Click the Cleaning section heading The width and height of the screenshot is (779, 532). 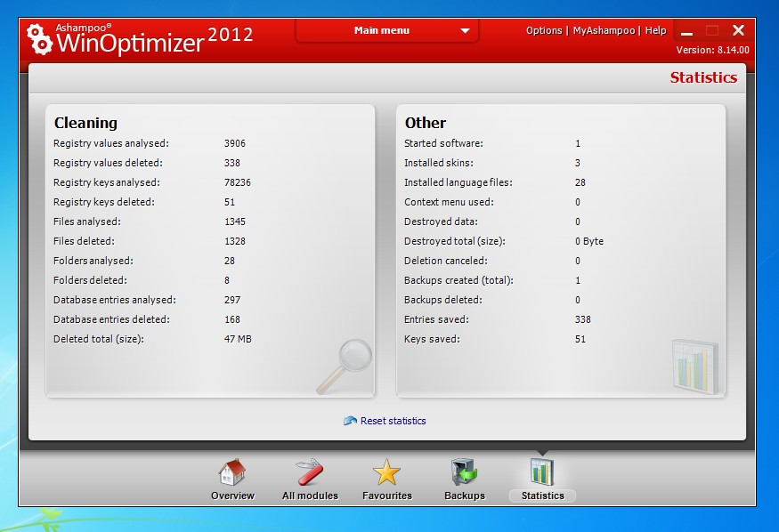click(x=86, y=123)
